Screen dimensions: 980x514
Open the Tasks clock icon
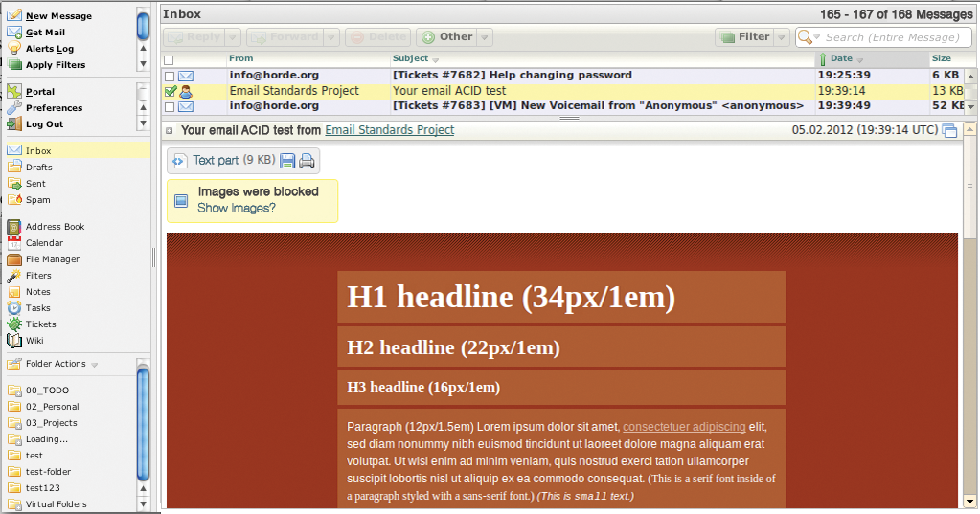[14, 307]
